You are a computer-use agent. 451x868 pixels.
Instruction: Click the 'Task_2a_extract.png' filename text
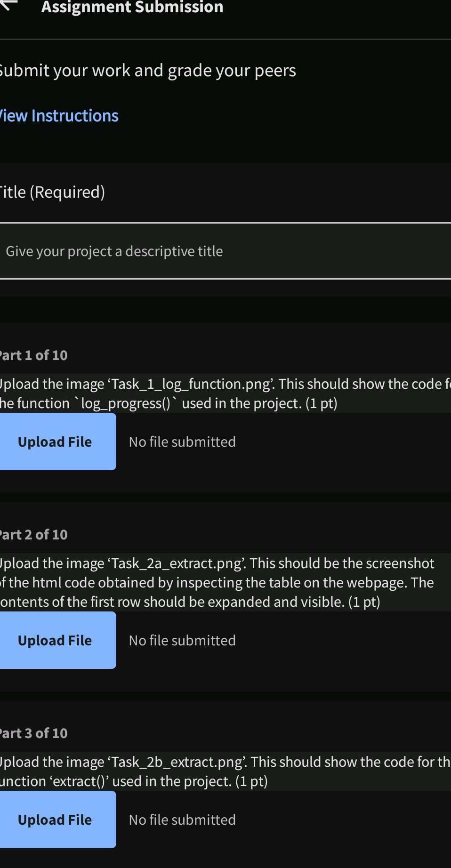coord(177,563)
